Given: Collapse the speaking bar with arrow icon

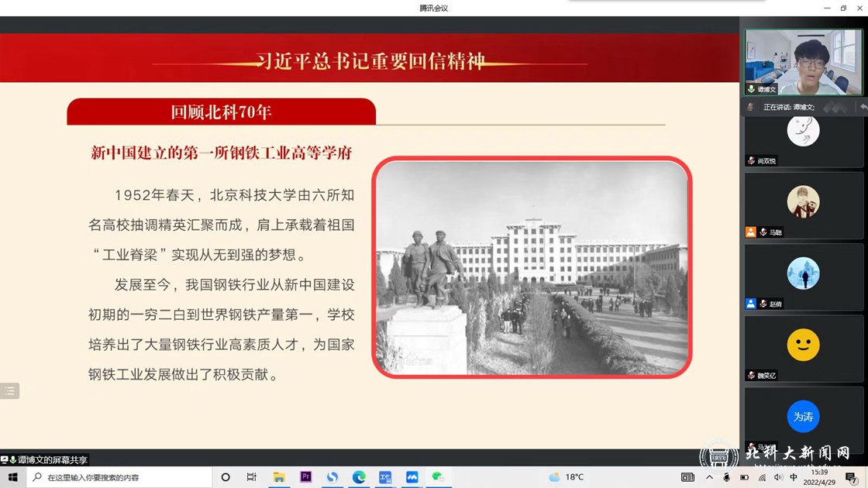Looking at the screenshot, I should click(863, 107).
